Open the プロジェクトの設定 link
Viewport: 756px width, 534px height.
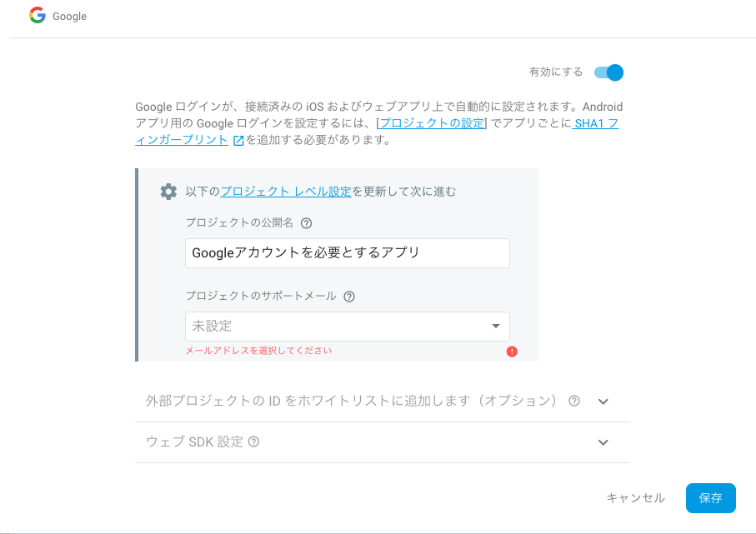coord(432,123)
